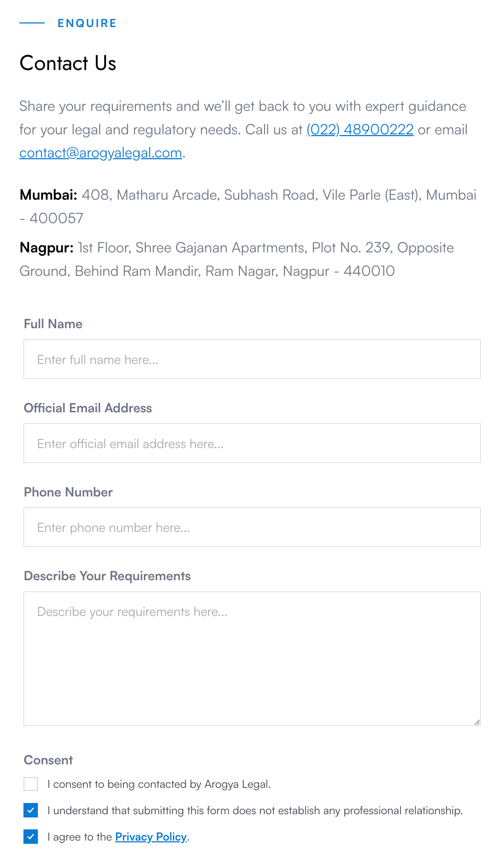The width and height of the screenshot is (500, 868).
Task: Focus the Describe your requirements text area
Action: coord(252,659)
